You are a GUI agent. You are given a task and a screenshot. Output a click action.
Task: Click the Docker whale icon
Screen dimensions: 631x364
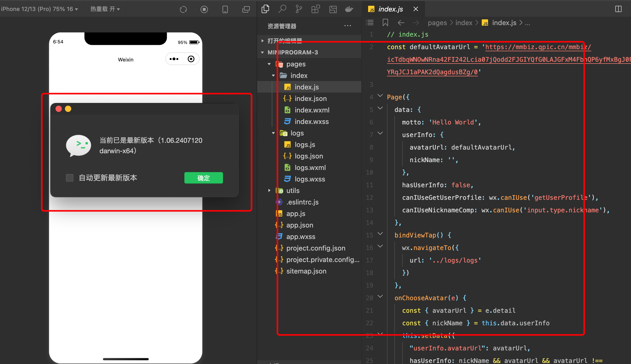pyautogui.click(x=349, y=9)
